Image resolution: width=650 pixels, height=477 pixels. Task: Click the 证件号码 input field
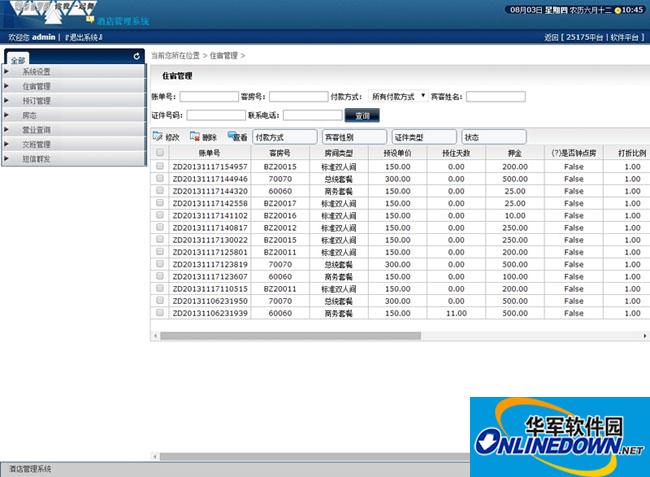[216, 115]
